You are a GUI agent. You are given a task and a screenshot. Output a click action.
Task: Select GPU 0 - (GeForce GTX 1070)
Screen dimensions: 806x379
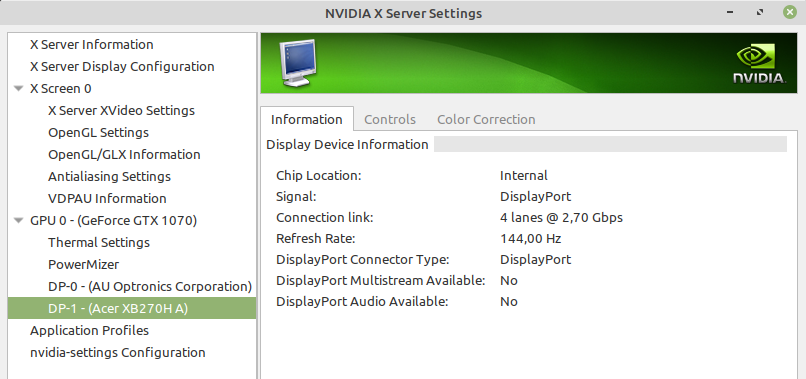pyautogui.click(x=114, y=221)
